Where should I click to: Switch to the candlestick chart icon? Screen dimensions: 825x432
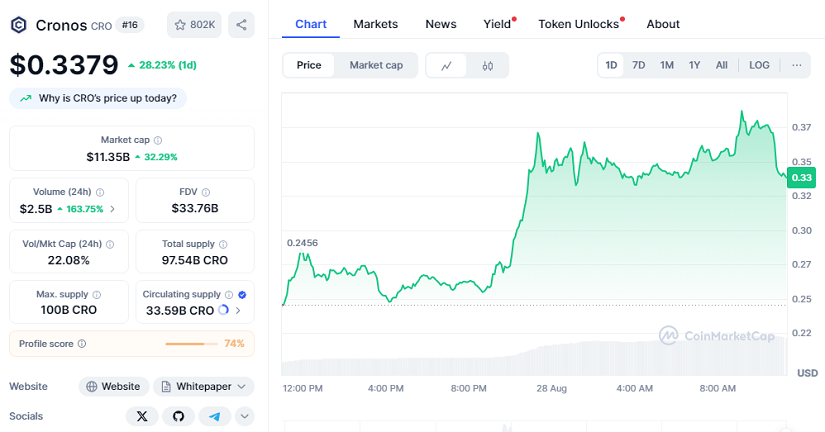pyautogui.click(x=488, y=65)
